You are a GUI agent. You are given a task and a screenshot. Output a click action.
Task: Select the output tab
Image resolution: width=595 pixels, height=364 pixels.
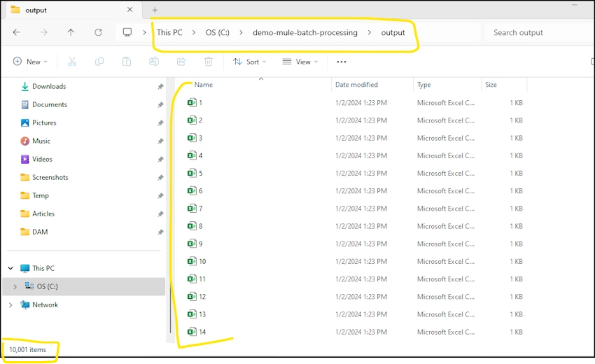pyautogui.click(x=72, y=10)
